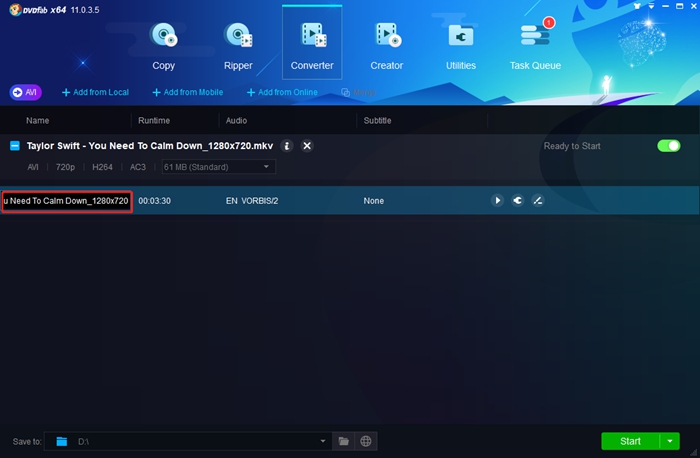Remove the Taylor Swift video from list
The height and width of the screenshot is (458, 700).
pyautogui.click(x=307, y=146)
